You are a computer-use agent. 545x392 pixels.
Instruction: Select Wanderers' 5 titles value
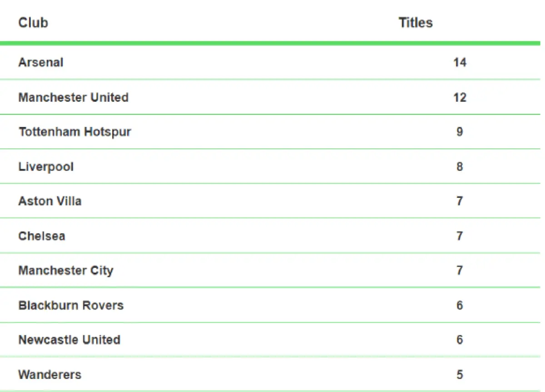pyautogui.click(x=460, y=375)
